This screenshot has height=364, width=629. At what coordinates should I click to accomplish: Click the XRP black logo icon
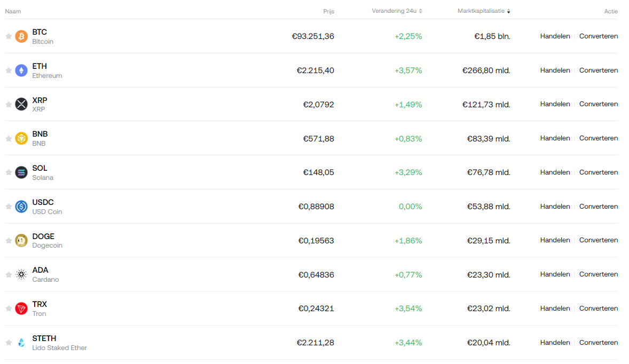(x=21, y=104)
